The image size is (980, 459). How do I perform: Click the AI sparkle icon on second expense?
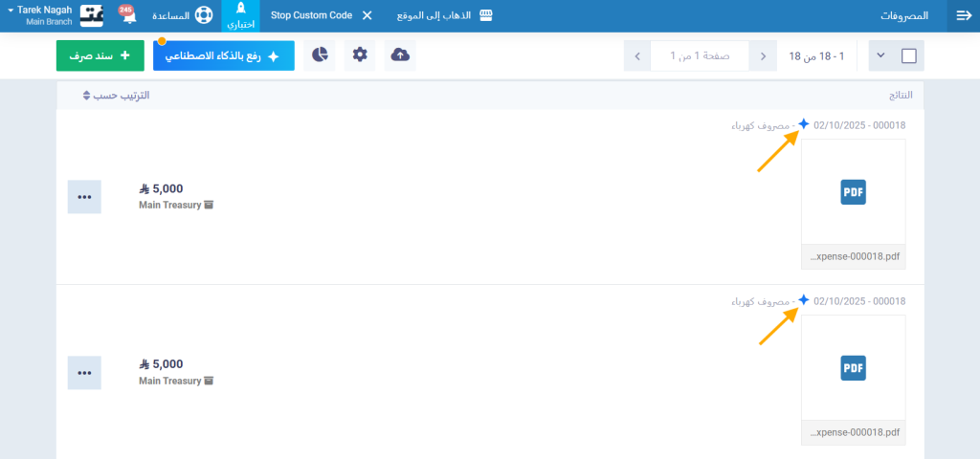tap(804, 300)
